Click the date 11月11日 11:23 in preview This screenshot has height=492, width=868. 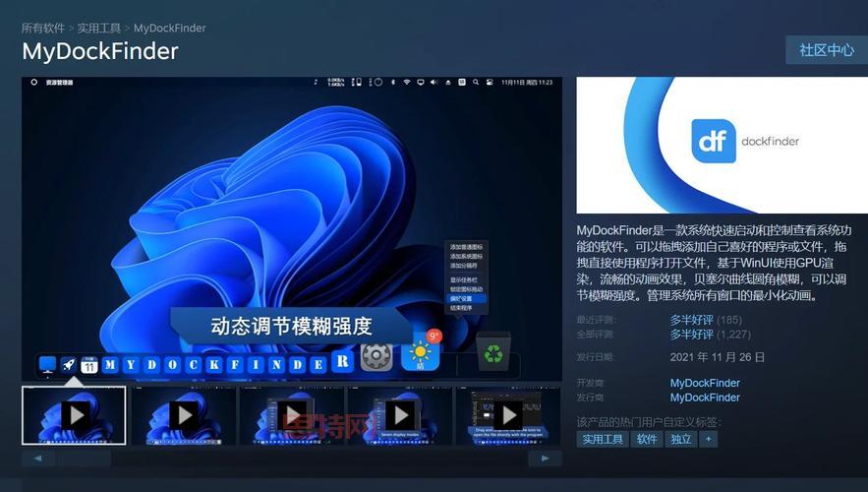pyautogui.click(x=527, y=82)
